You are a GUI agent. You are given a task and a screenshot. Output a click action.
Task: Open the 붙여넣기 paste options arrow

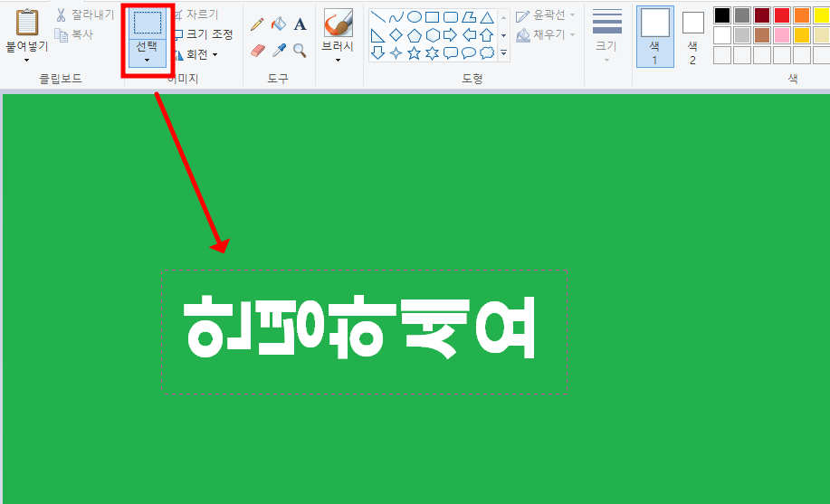[x=26, y=61]
